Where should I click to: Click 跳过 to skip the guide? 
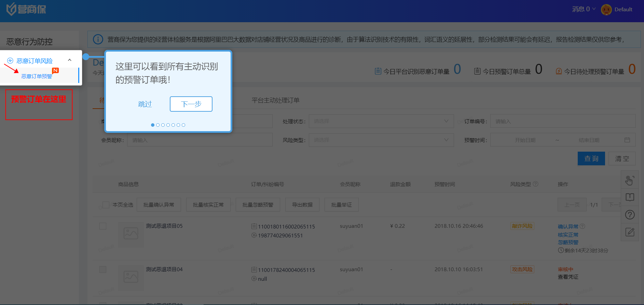[x=145, y=104]
